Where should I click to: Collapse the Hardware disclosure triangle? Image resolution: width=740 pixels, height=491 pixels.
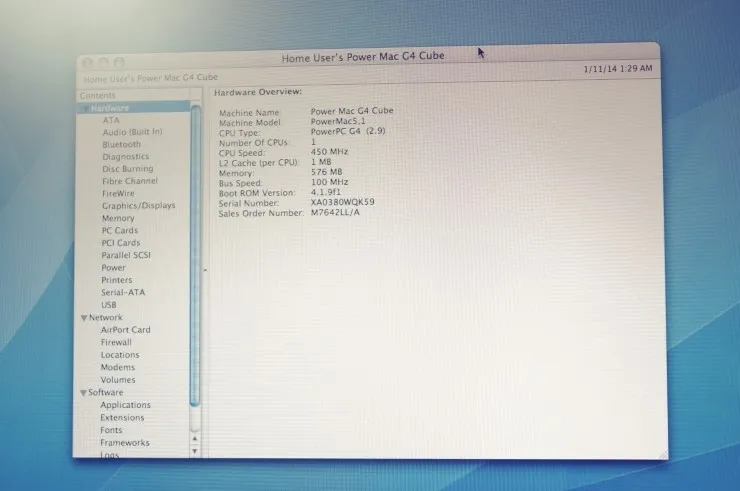point(85,109)
